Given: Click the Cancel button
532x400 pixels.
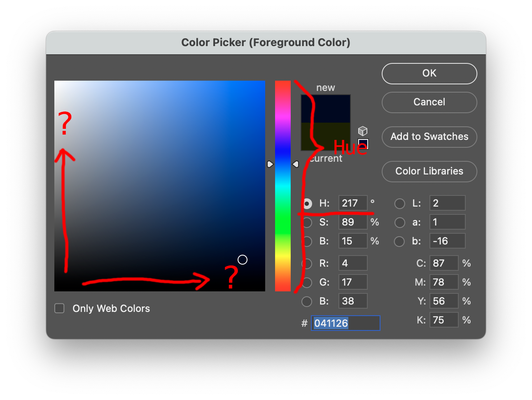Looking at the screenshot, I should 429,102.
